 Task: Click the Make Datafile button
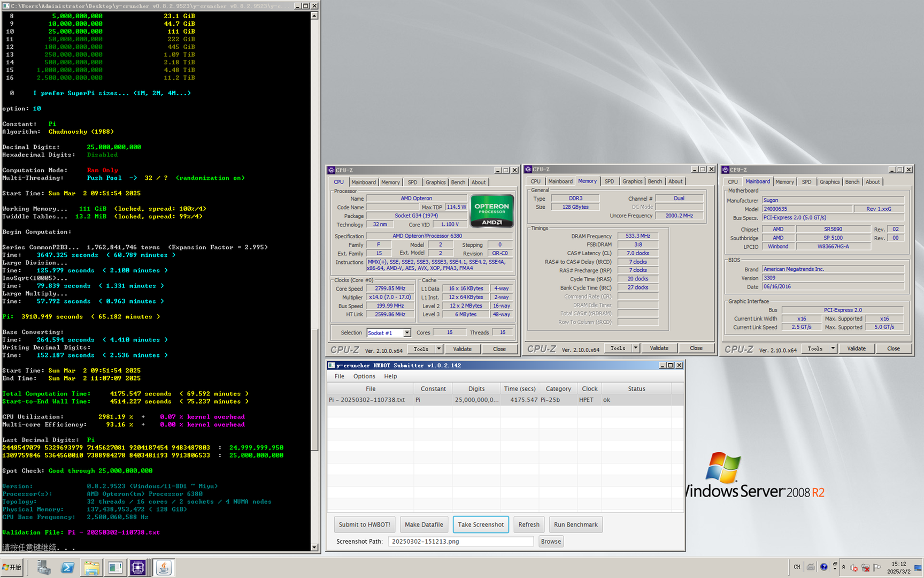(424, 524)
